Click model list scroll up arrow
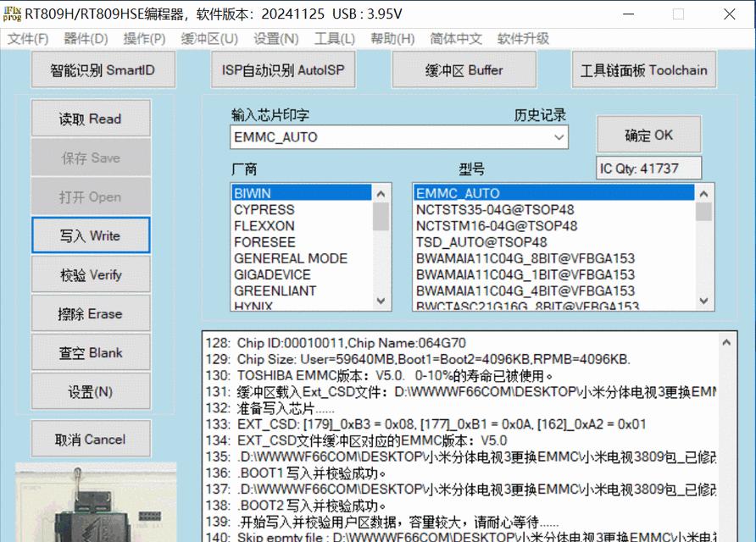The width and height of the screenshot is (756, 542). coord(704,194)
